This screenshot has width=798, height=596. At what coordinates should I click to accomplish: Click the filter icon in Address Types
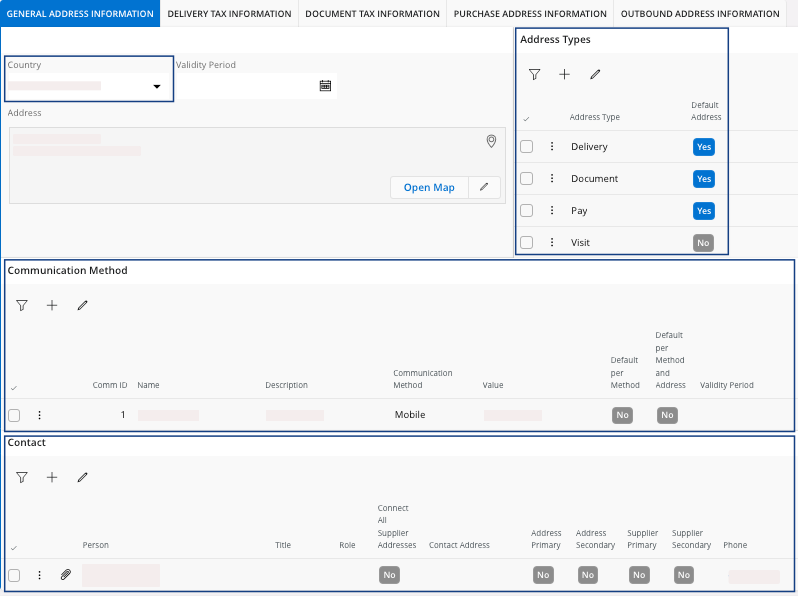pos(534,74)
